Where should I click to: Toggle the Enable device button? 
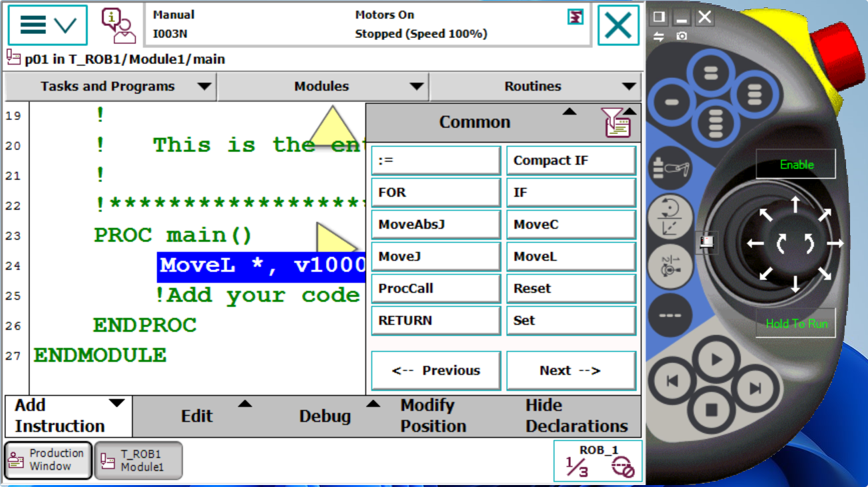coord(796,165)
